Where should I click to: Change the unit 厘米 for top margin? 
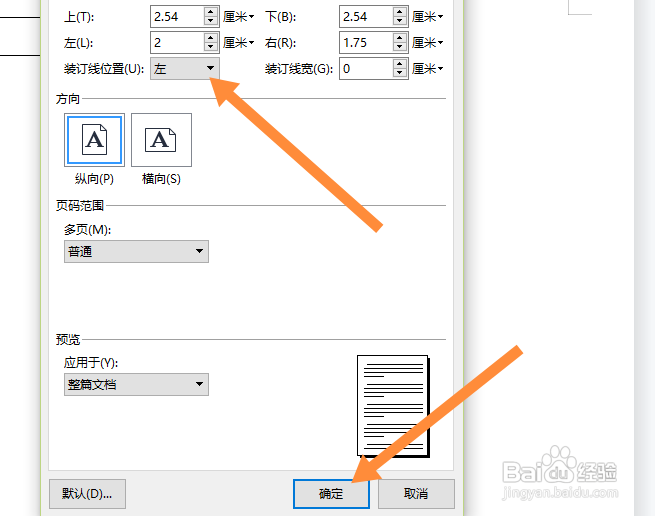click(239, 17)
